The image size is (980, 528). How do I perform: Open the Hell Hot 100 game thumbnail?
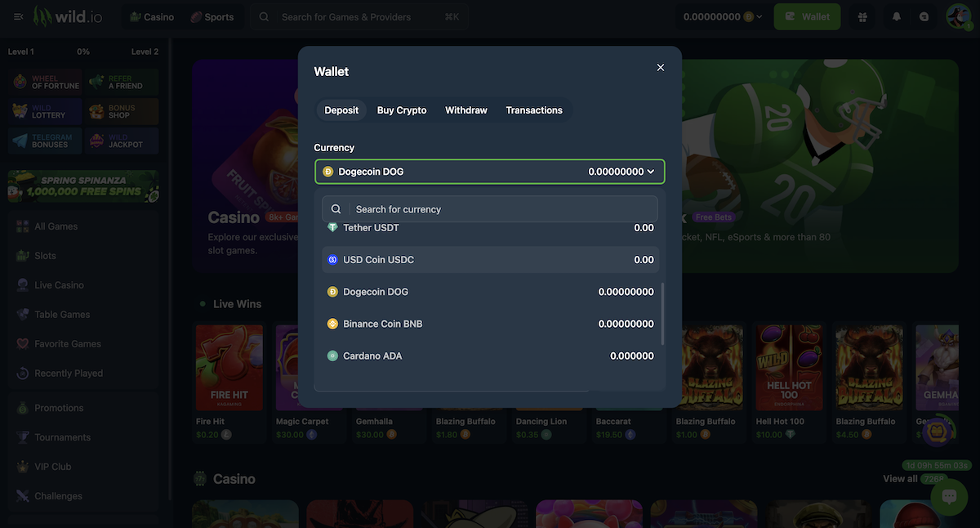(x=790, y=368)
